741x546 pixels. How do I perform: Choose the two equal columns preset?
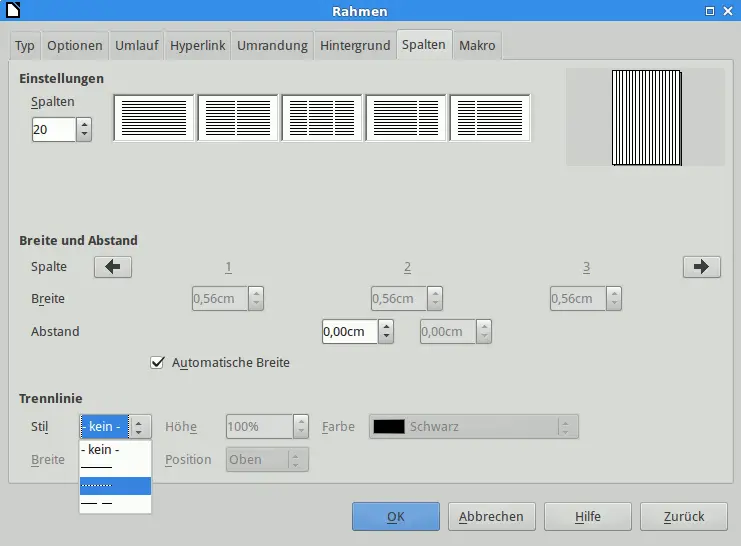[x=238, y=118]
